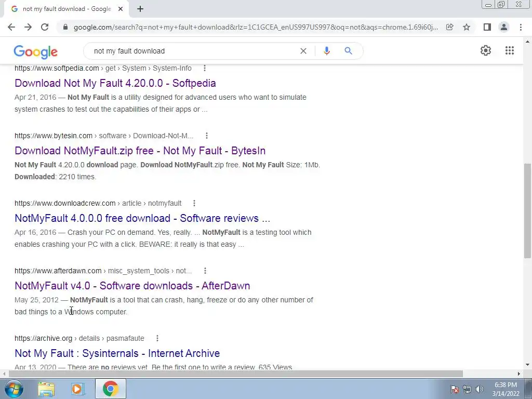The image size is (532, 399).
Task: Clear the search box with the X
Action: coord(303,51)
